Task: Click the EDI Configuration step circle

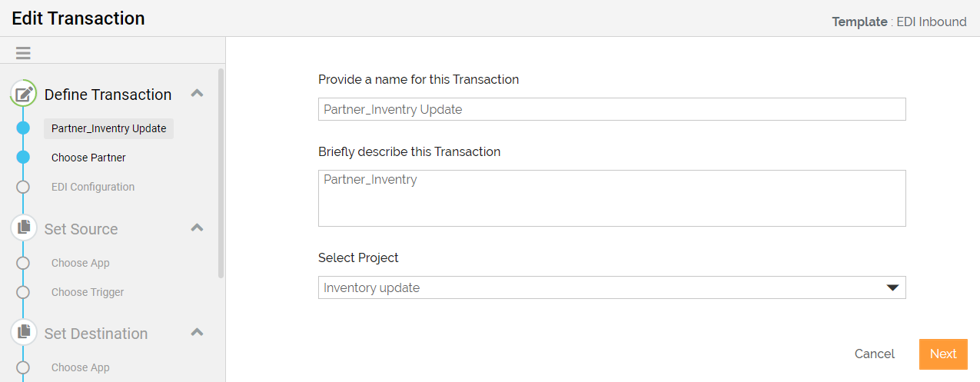Action: tap(23, 187)
